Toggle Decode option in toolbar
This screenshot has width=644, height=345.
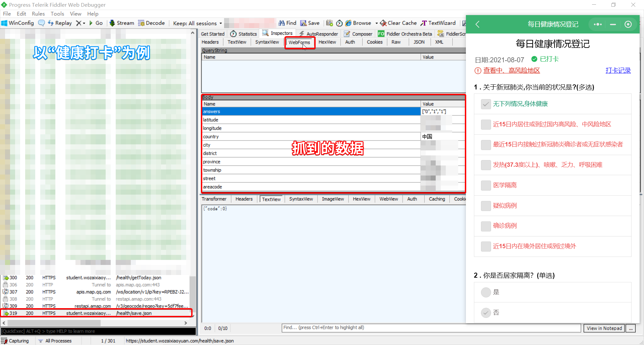pos(151,23)
